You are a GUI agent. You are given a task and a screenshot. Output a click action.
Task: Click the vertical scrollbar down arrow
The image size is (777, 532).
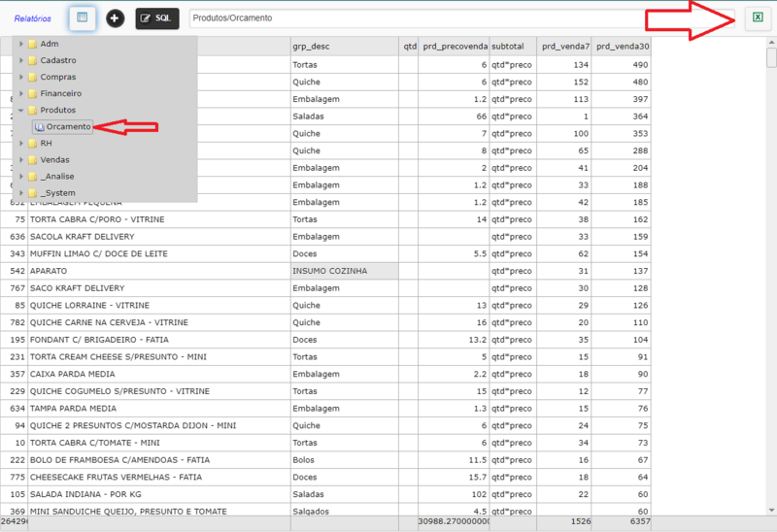click(771, 511)
